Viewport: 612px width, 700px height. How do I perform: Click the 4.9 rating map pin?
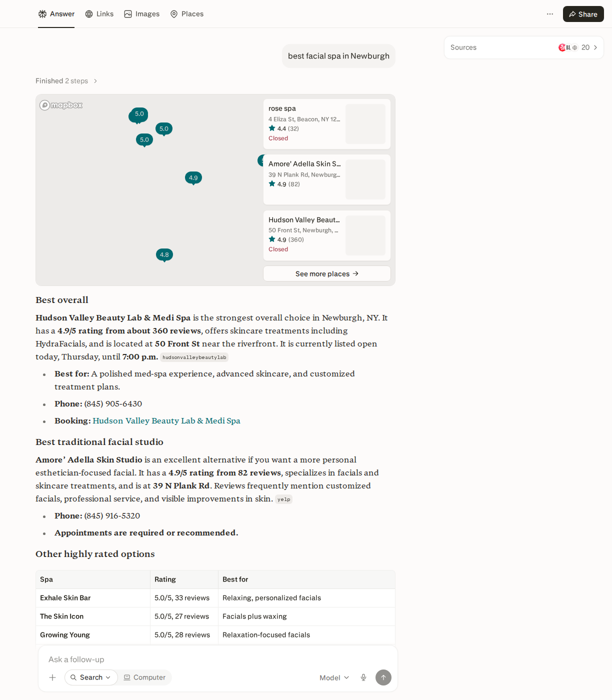point(193,178)
